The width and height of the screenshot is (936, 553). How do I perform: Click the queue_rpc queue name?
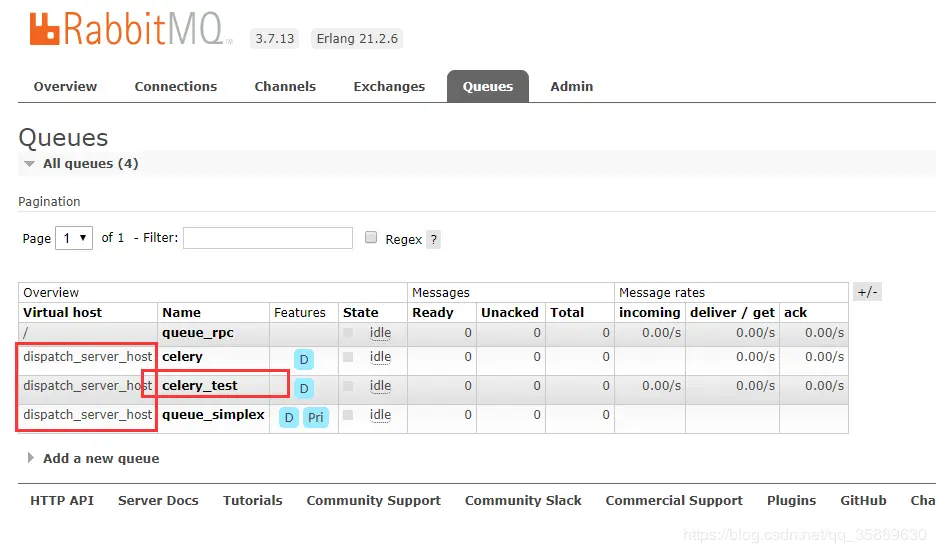pos(198,333)
